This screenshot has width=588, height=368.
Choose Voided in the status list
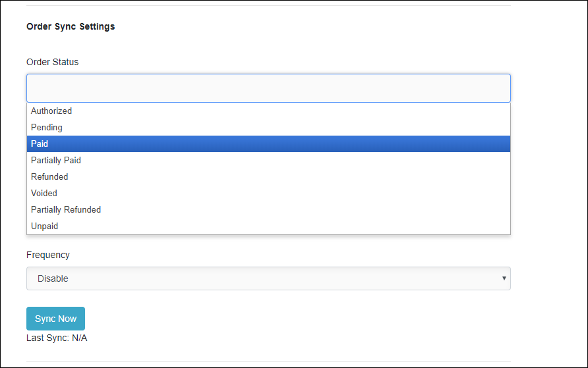[x=44, y=193]
